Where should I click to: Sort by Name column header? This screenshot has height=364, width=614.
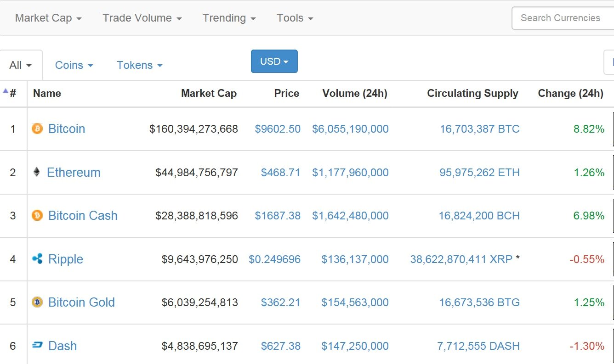coord(47,93)
